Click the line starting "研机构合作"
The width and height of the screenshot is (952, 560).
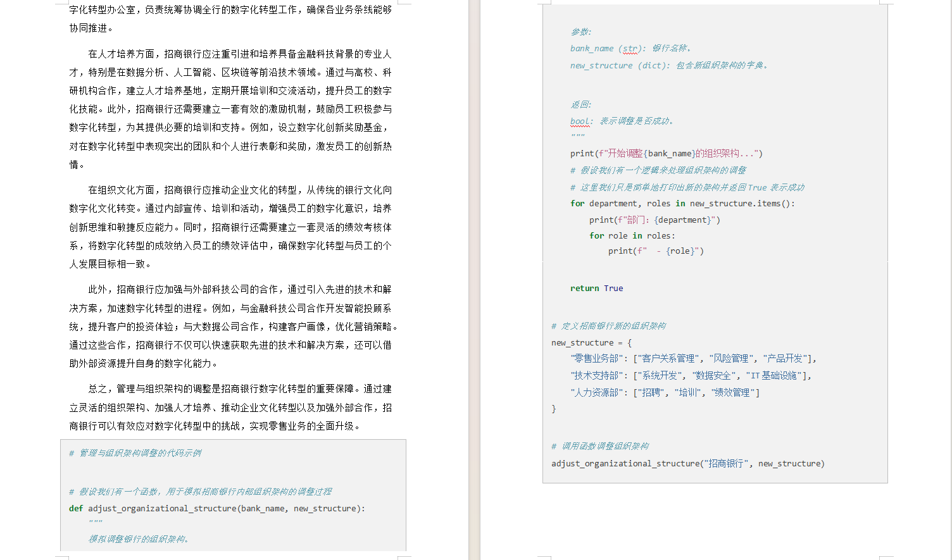(x=230, y=90)
